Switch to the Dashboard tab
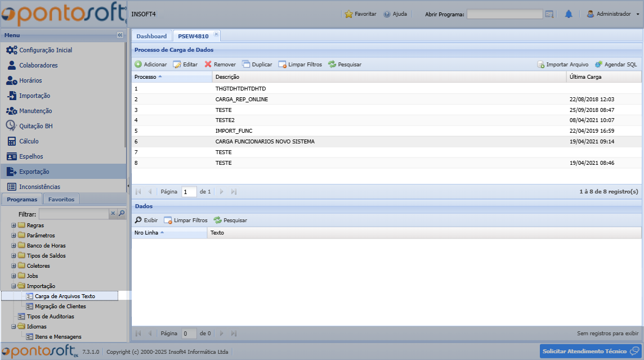Viewport: 644px width, 360px height. (151, 36)
